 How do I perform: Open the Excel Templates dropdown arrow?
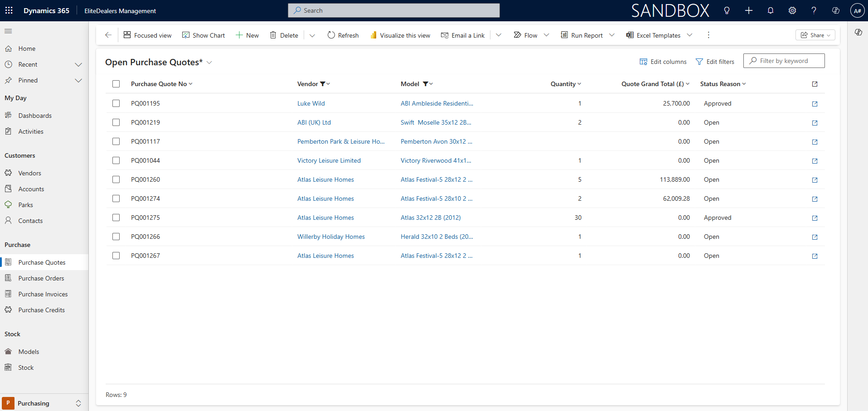click(689, 35)
